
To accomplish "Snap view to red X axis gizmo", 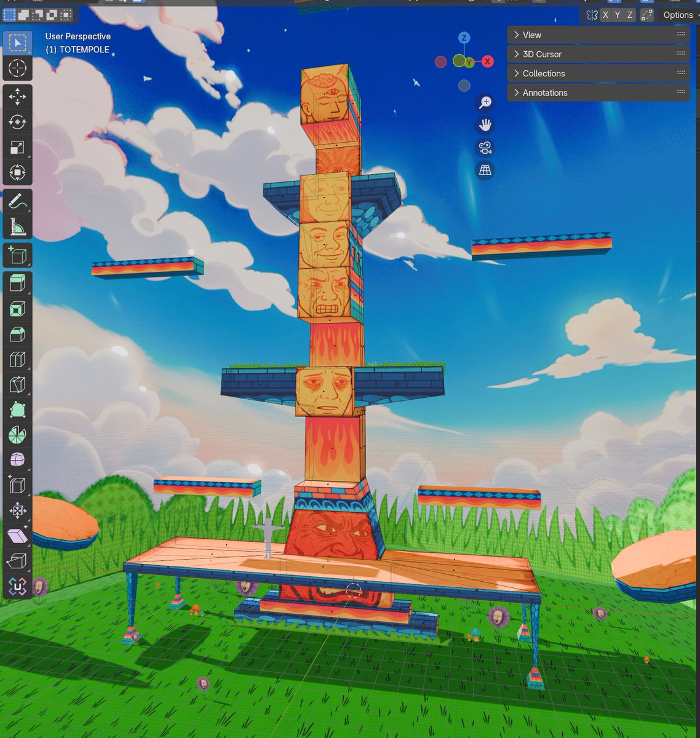I will pyautogui.click(x=487, y=61).
